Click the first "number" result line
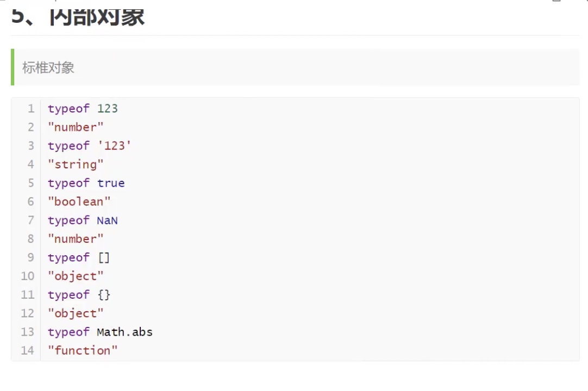Image resolution: width=588 pixels, height=391 pixels. 76,127
